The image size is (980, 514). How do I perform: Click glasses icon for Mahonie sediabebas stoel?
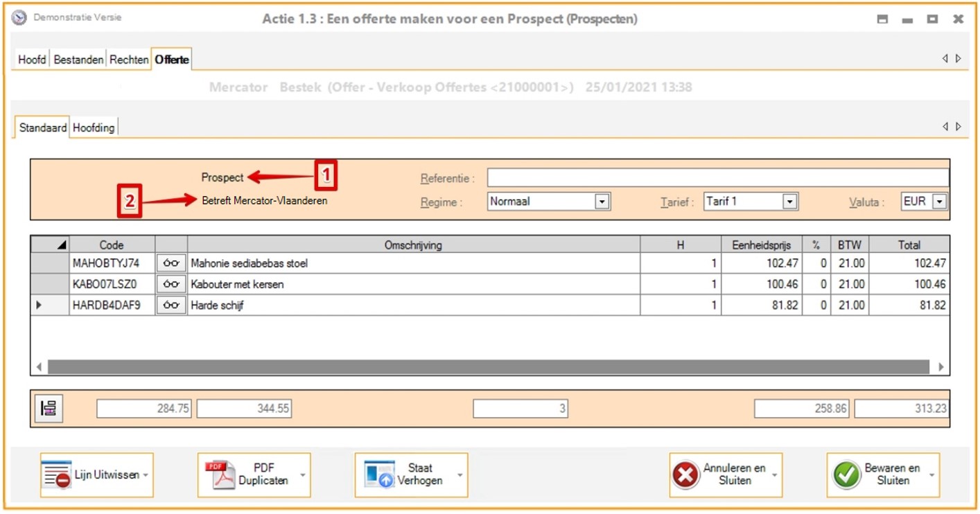(x=171, y=263)
